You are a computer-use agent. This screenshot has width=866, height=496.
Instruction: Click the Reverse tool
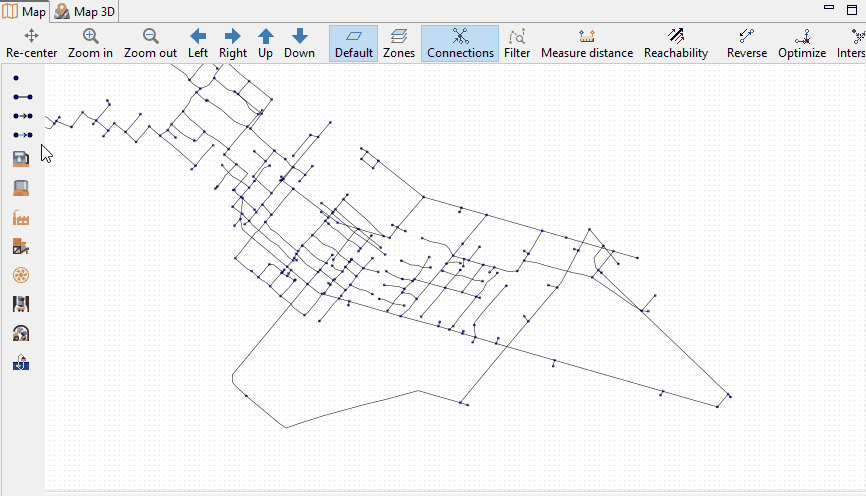pyautogui.click(x=747, y=44)
